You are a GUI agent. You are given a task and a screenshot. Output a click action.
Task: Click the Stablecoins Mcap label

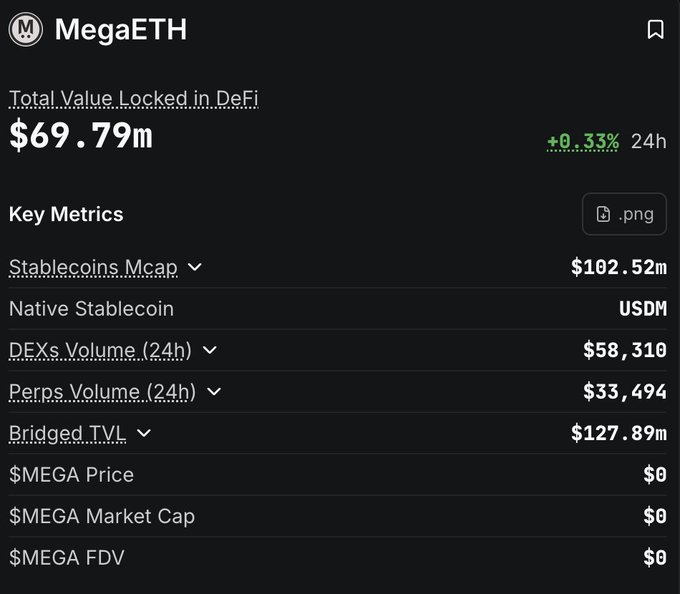click(x=93, y=267)
